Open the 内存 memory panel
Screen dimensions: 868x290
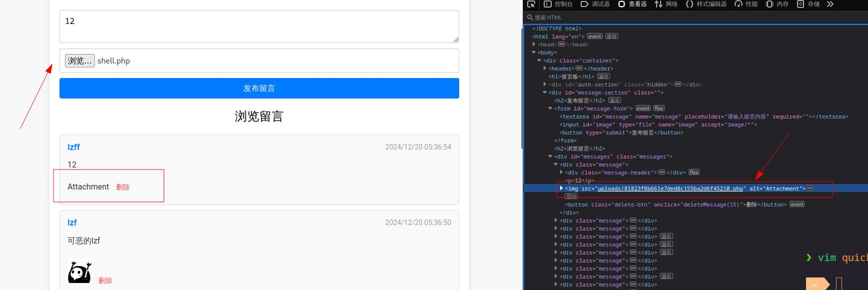(x=777, y=4)
